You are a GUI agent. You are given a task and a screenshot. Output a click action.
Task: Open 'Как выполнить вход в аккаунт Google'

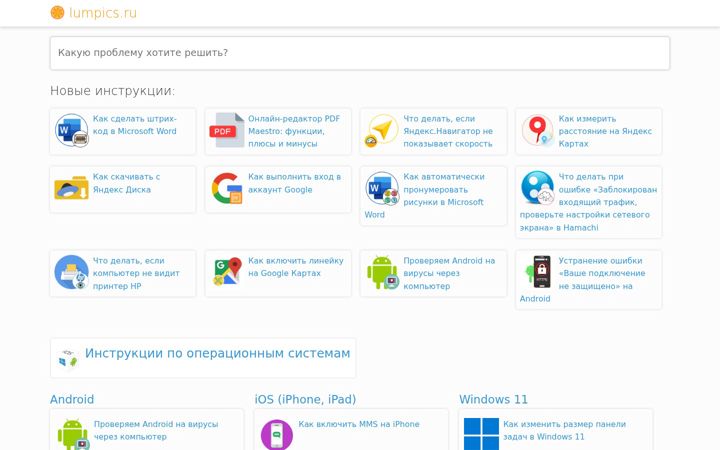[294, 183]
